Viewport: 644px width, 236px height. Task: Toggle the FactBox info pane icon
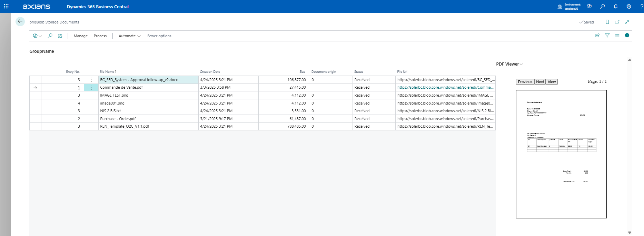click(627, 36)
